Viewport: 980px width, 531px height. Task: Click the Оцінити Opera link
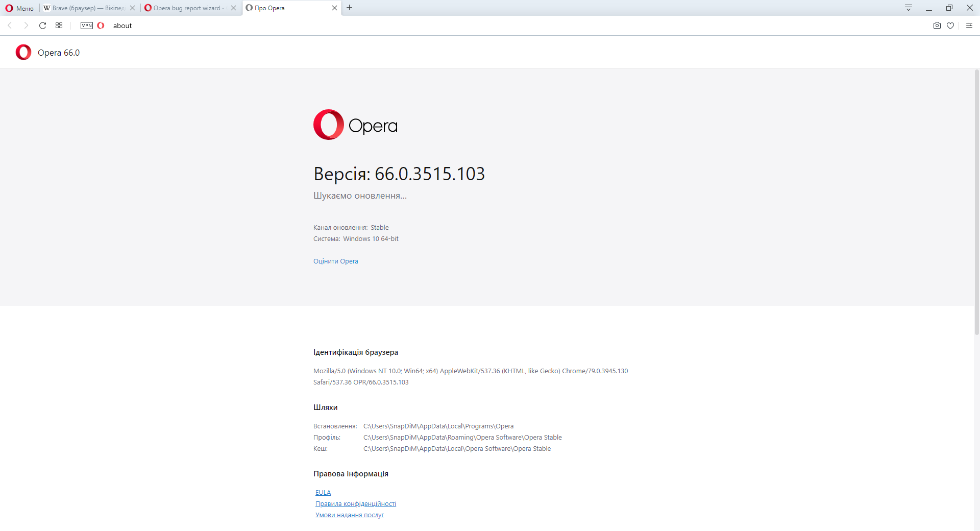tap(335, 261)
